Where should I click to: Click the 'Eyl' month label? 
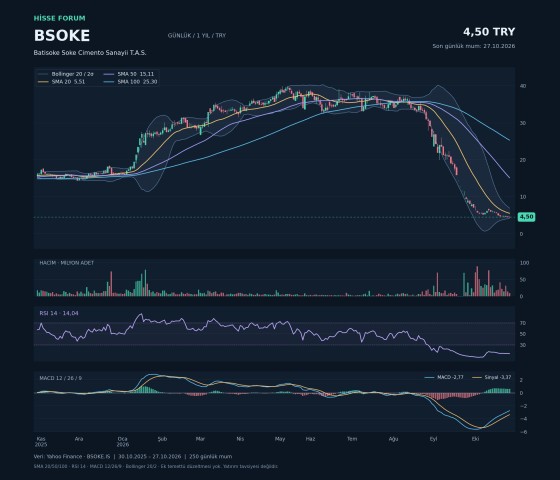click(x=433, y=439)
